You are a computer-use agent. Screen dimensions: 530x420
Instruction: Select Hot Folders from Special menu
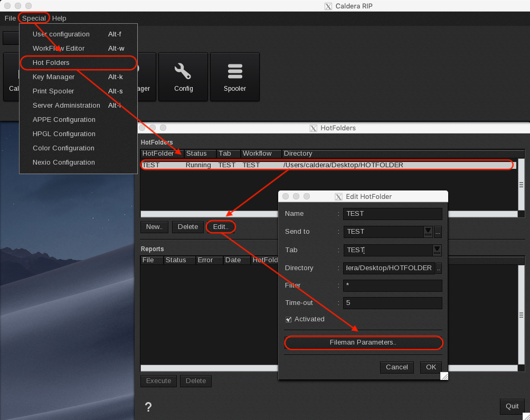51,63
